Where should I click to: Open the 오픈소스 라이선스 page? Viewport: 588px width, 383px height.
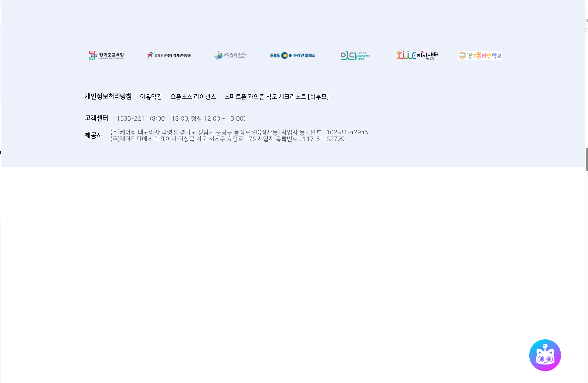tap(193, 97)
